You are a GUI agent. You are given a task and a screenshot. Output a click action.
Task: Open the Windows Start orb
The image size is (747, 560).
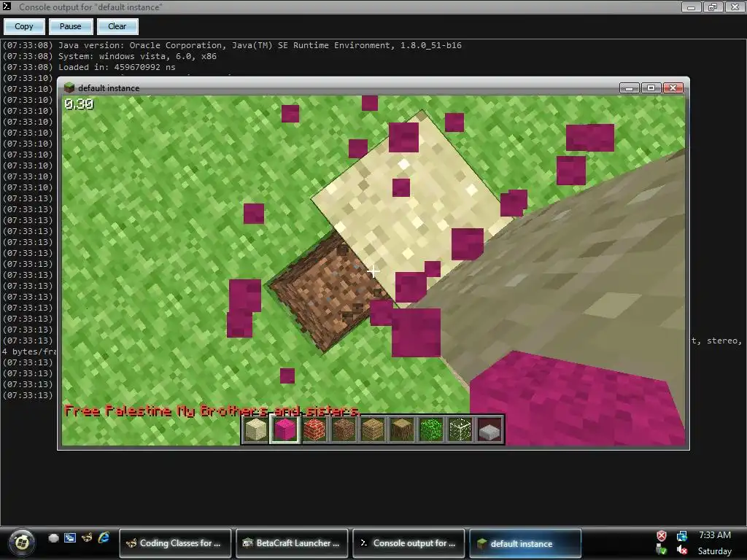tap(21, 542)
